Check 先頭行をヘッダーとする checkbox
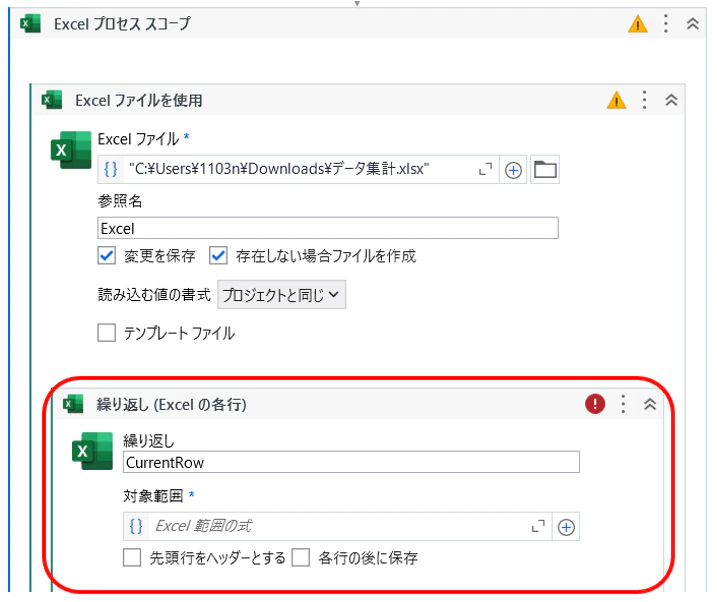Image resolution: width=717 pixels, height=602 pixels. point(132,558)
